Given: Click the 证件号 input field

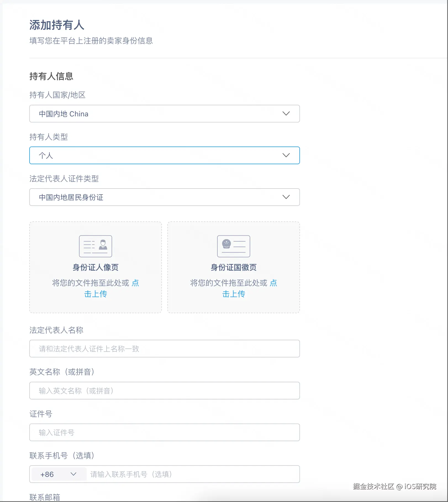Looking at the screenshot, I should coord(164,432).
